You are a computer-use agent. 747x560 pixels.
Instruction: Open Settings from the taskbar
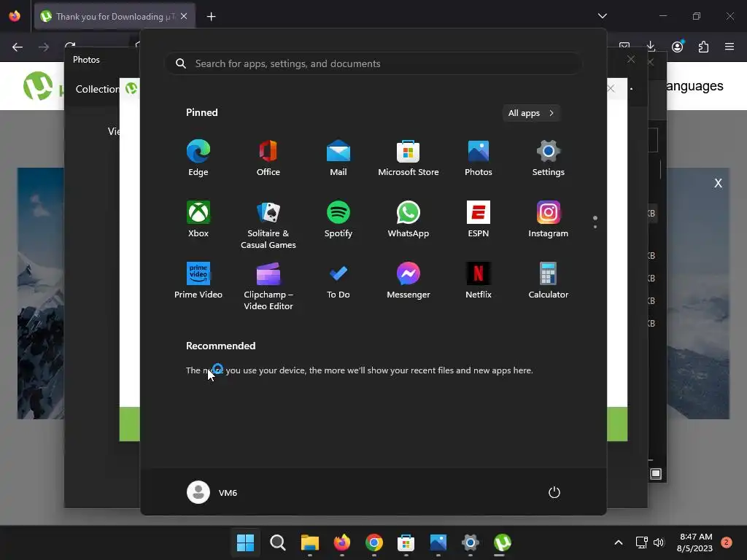coord(471,542)
